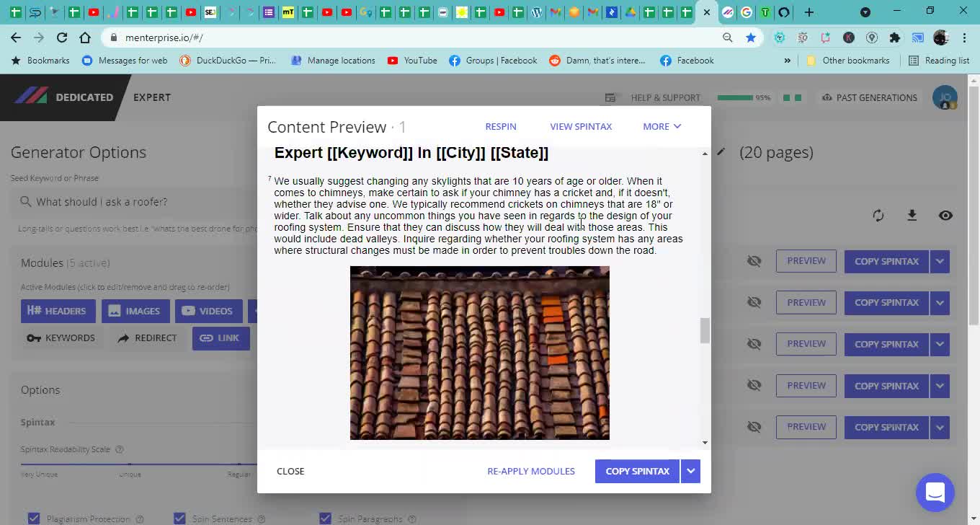Toggle hidden-eye icon in first result row
Image resolution: width=980 pixels, height=525 pixels.
(x=754, y=261)
